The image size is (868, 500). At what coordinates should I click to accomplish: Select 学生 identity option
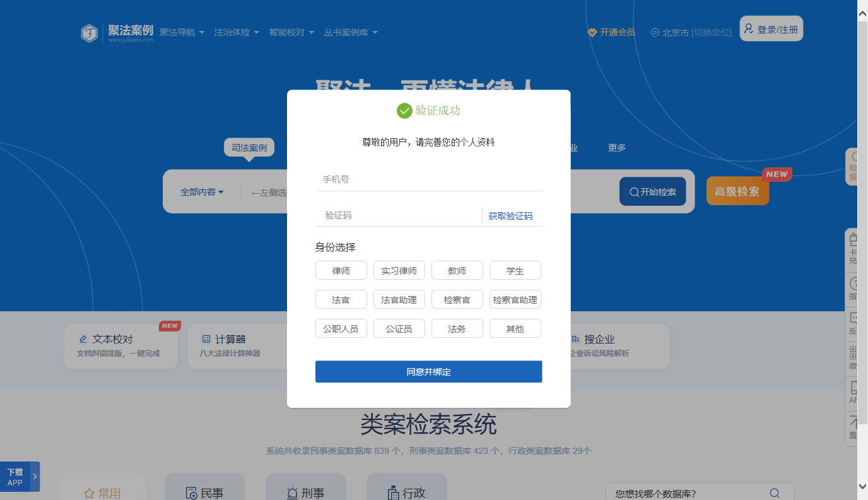[x=515, y=271]
